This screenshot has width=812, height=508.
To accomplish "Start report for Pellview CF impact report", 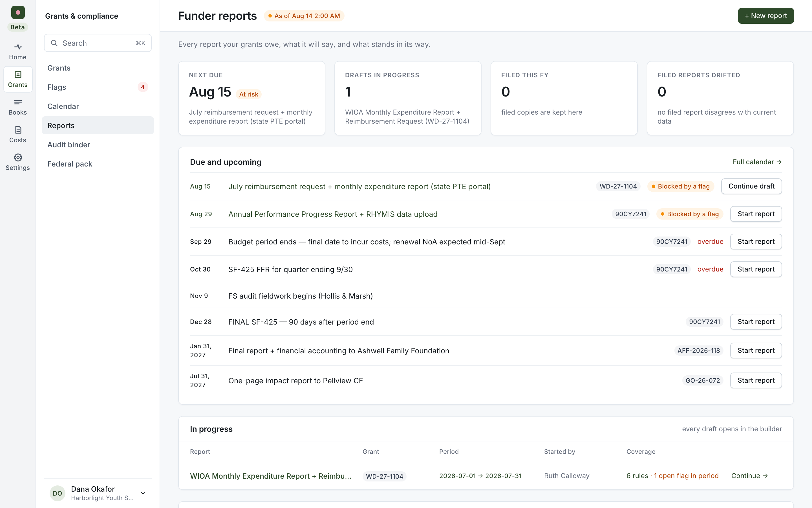I will click(756, 380).
